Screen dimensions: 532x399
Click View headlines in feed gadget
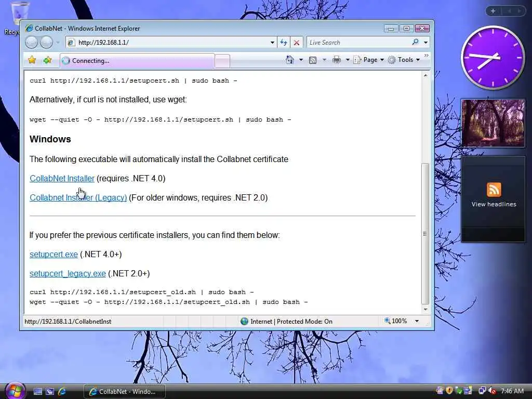click(494, 204)
